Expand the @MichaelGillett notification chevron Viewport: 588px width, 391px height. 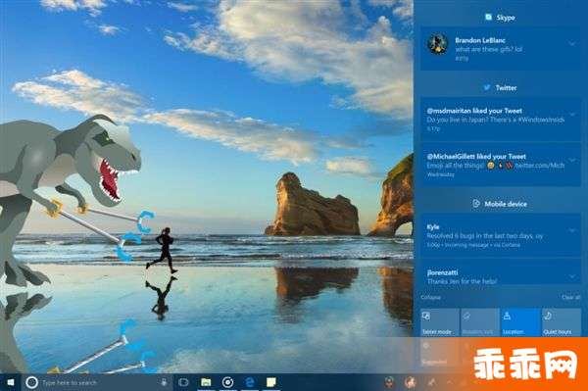pyautogui.click(x=572, y=160)
